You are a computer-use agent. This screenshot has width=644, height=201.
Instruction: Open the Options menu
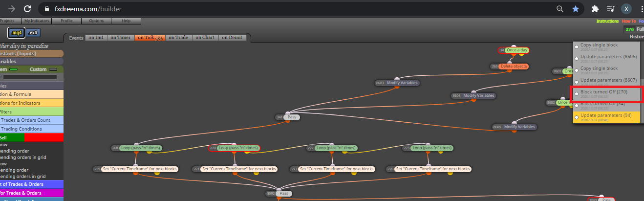click(x=96, y=21)
